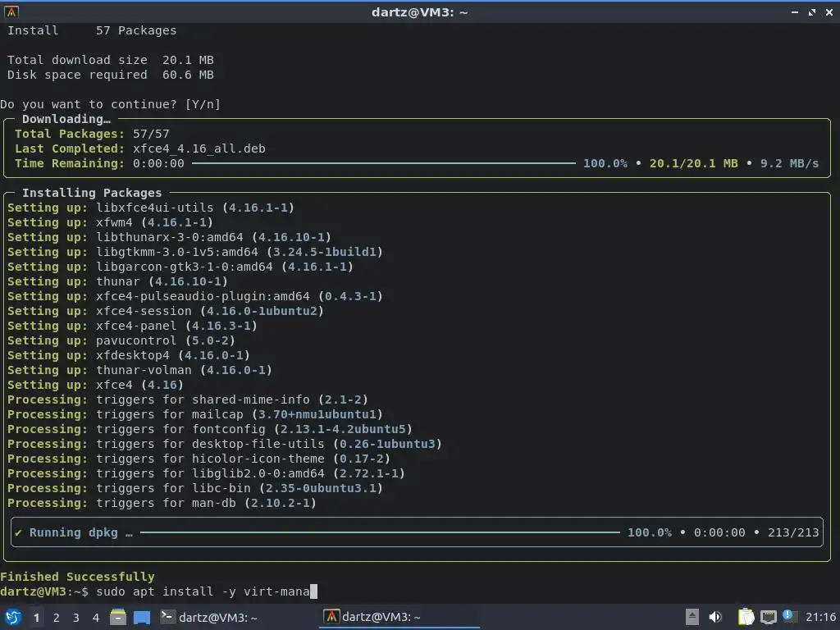Click the 'triggers for mailcap' line
This screenshot has width=840, height=630.
coord(195,414)
